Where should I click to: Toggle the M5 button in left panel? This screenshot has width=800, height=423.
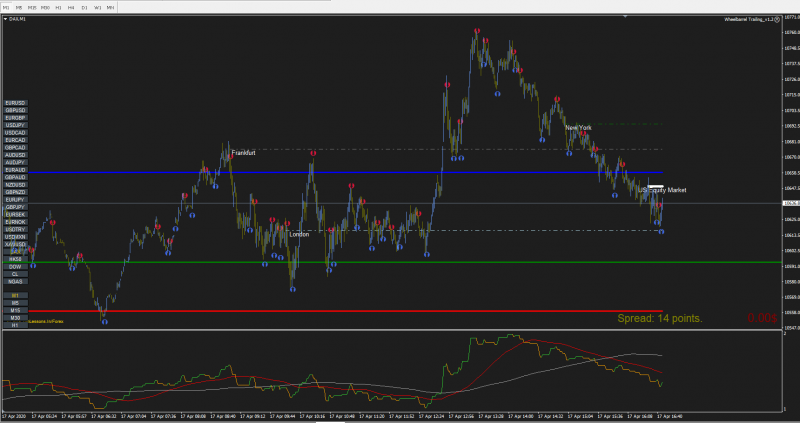click(x=15, y=303)
